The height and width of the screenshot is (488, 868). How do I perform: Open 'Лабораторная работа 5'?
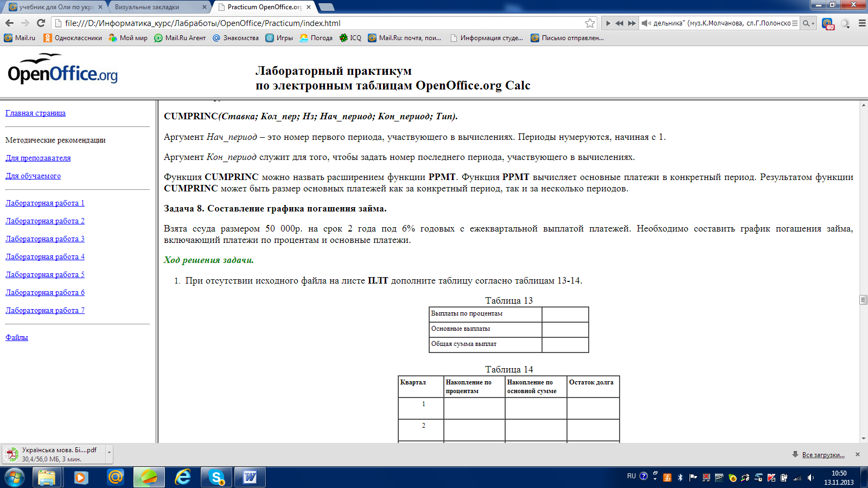pos(45,274)
